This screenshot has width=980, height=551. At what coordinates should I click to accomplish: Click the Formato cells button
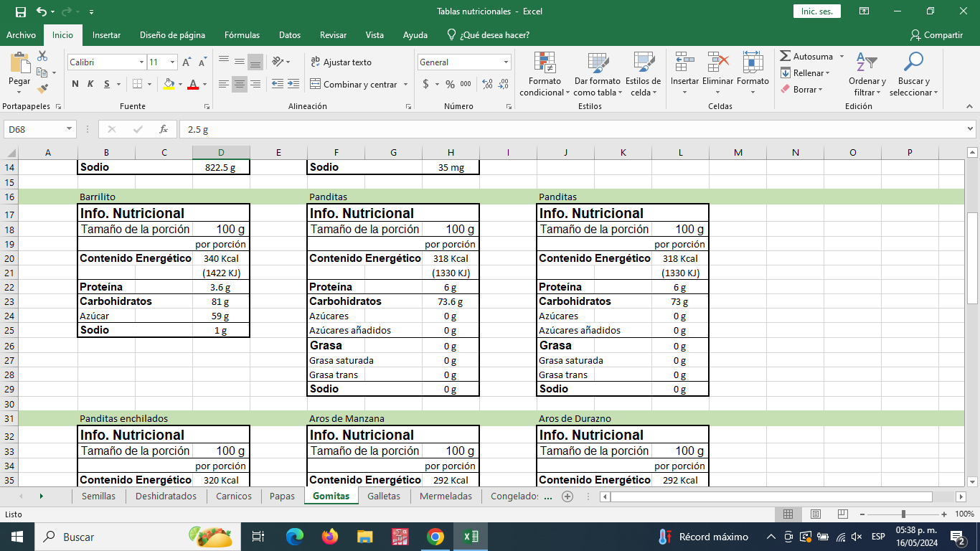[753, 74]
